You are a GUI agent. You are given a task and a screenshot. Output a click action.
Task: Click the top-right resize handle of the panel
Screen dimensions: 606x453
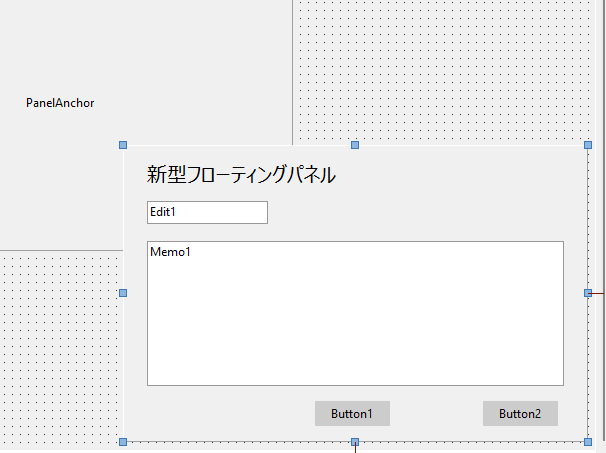coord(588,146)
